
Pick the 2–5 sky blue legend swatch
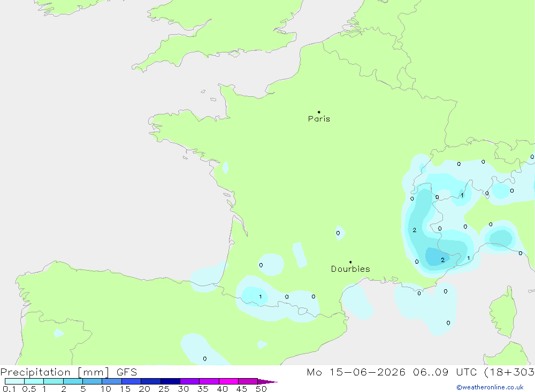click(x=73, y=381)
